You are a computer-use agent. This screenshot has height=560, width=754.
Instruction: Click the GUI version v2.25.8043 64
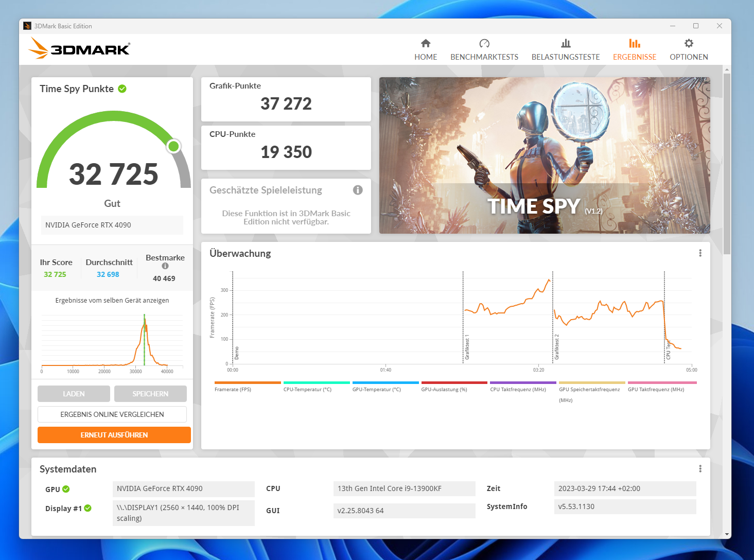(x=405, y=511)
